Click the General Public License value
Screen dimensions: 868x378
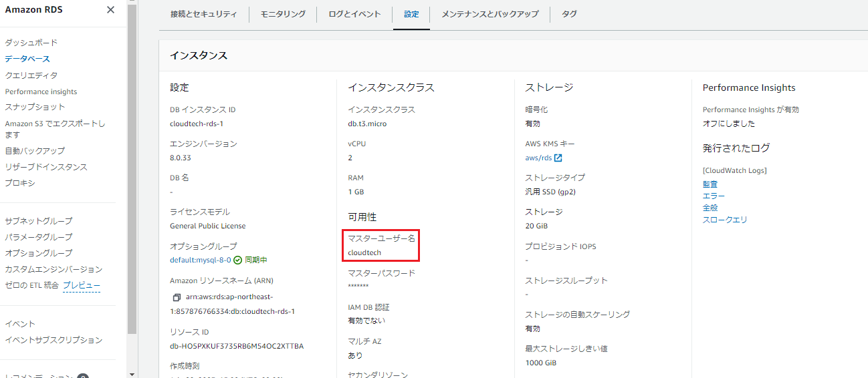pos(208,226)
